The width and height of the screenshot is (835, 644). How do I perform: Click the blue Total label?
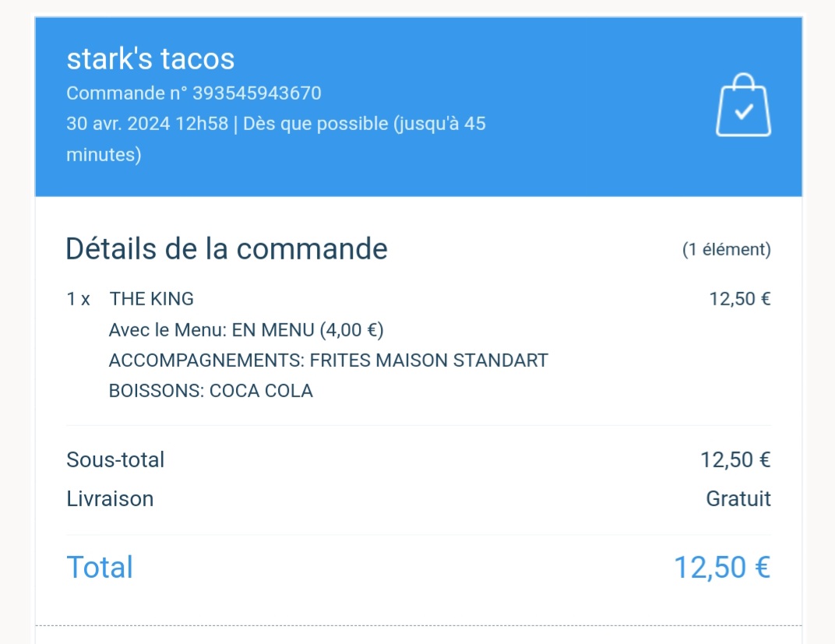[100, 567]
